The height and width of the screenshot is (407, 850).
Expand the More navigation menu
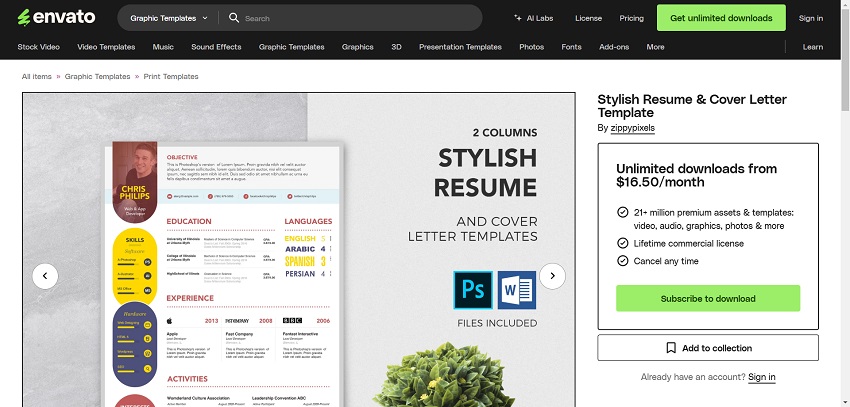point(655,47)
